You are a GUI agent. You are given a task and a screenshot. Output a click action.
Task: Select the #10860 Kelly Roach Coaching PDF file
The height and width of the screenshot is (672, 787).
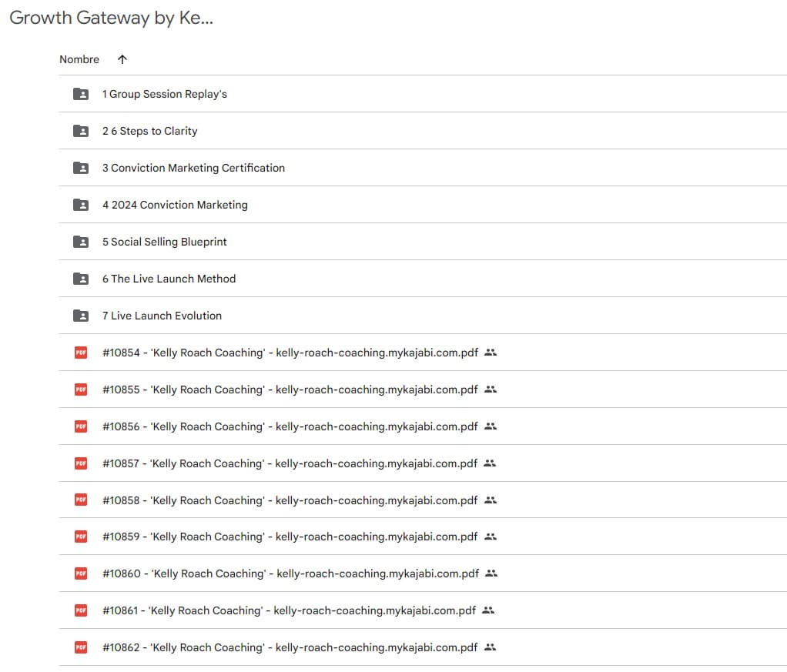pos(290,573)
